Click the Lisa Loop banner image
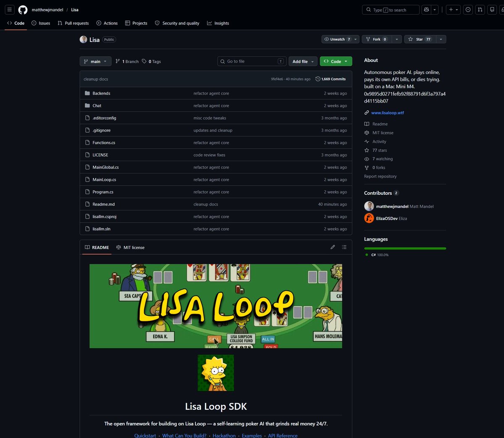This screenshot has height=438, width=504. 216,306
